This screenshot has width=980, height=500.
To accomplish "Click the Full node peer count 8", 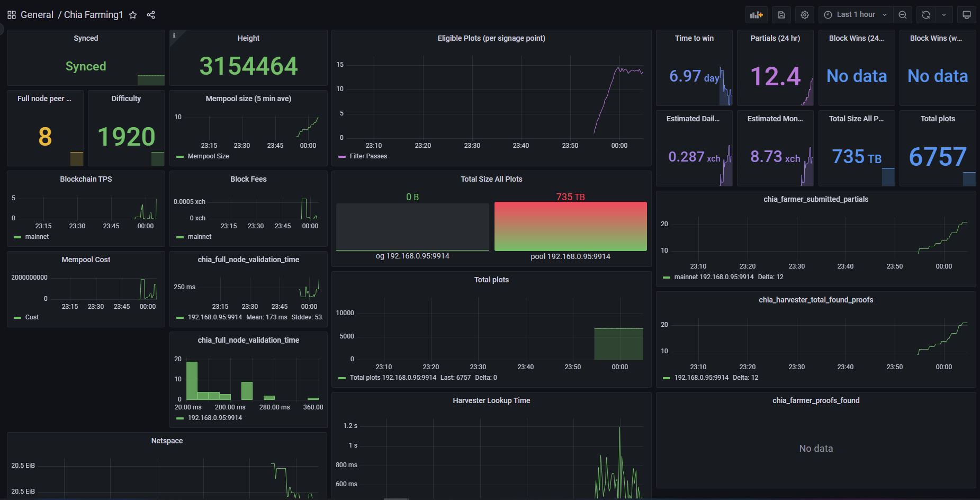I will tap(45, 137).
